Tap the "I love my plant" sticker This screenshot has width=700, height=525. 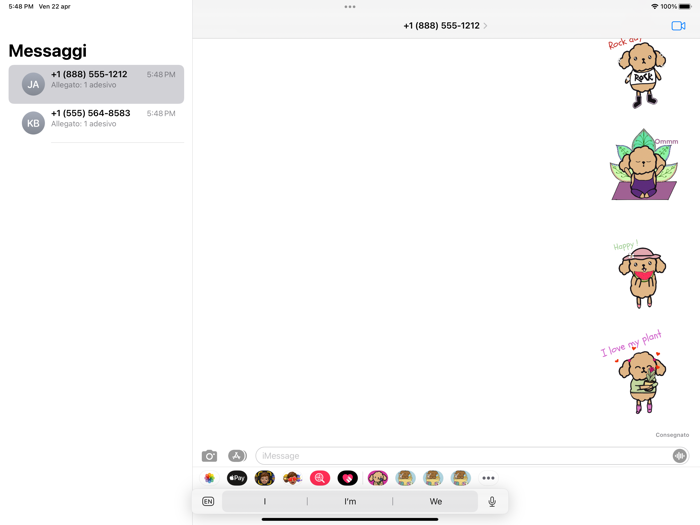[x=634, y=372]
